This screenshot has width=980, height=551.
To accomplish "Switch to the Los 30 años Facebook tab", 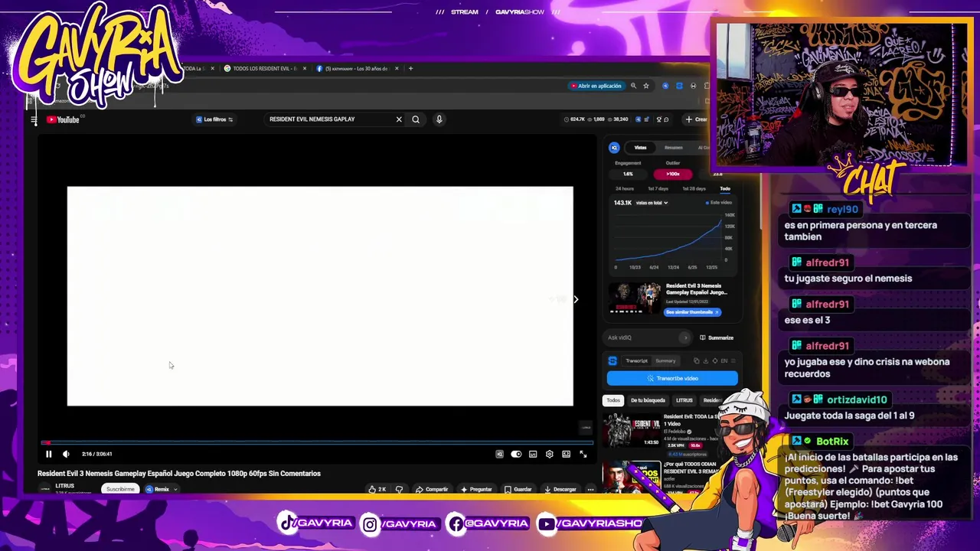I will pyautogui.click(x=356, y=69).
